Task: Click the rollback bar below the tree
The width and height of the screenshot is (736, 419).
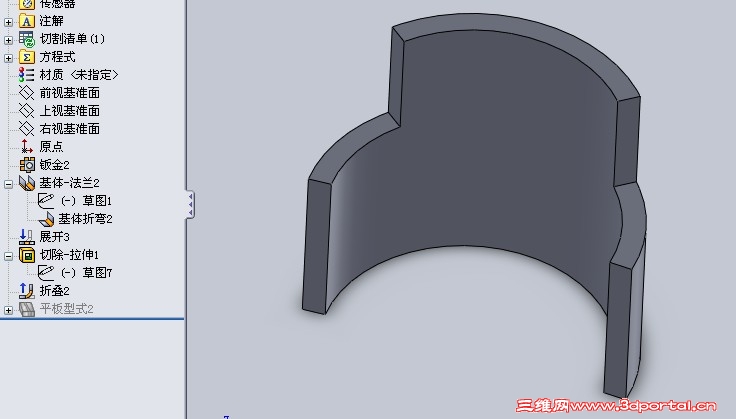Action: coord(92,319)
